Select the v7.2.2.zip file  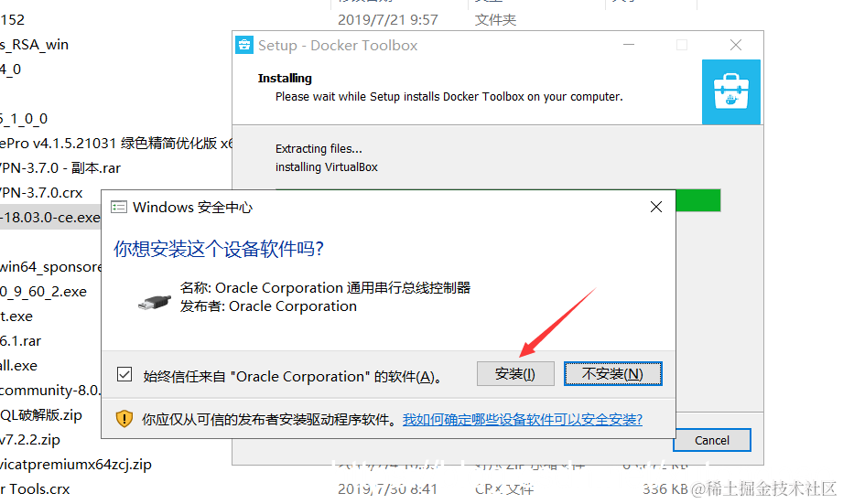coord(30,440)
